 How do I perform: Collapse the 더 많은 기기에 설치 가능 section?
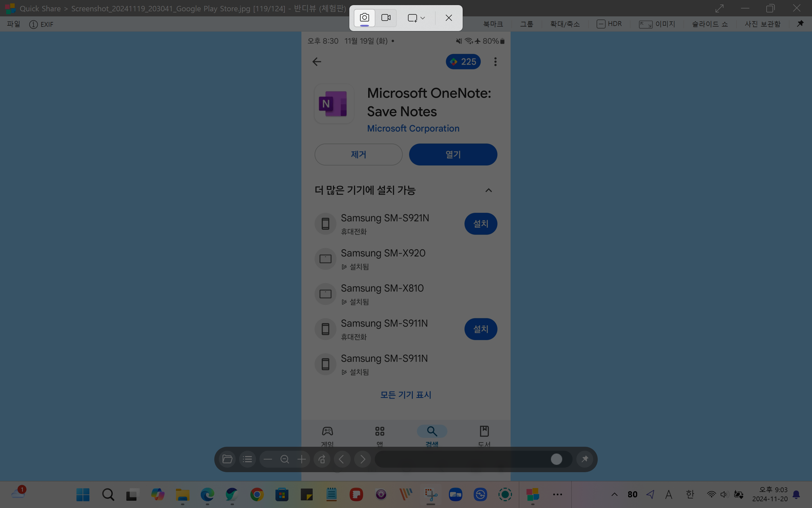click(x=489, y=190)
